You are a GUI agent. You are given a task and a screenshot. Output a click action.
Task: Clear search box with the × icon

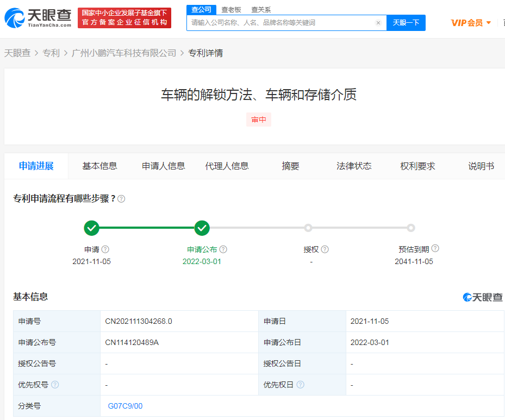point(378,23)
